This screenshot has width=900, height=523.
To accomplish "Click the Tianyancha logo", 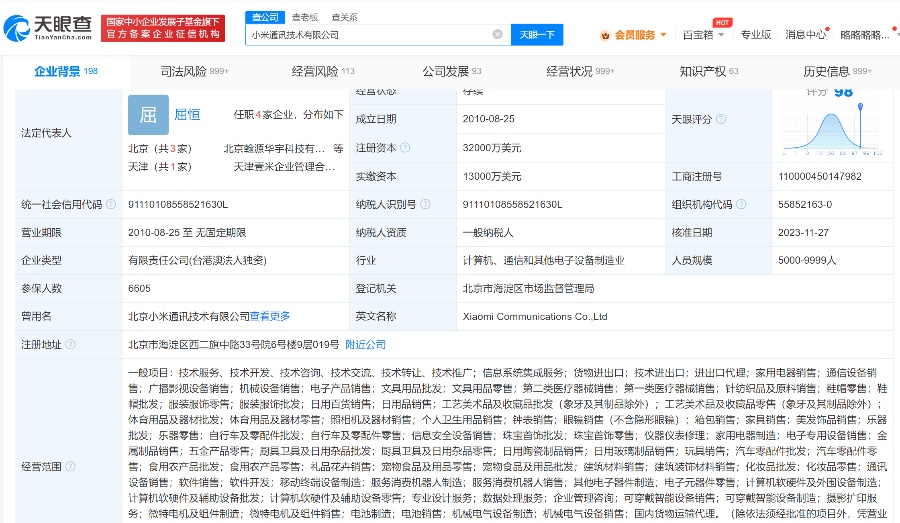I will (48, 28).
